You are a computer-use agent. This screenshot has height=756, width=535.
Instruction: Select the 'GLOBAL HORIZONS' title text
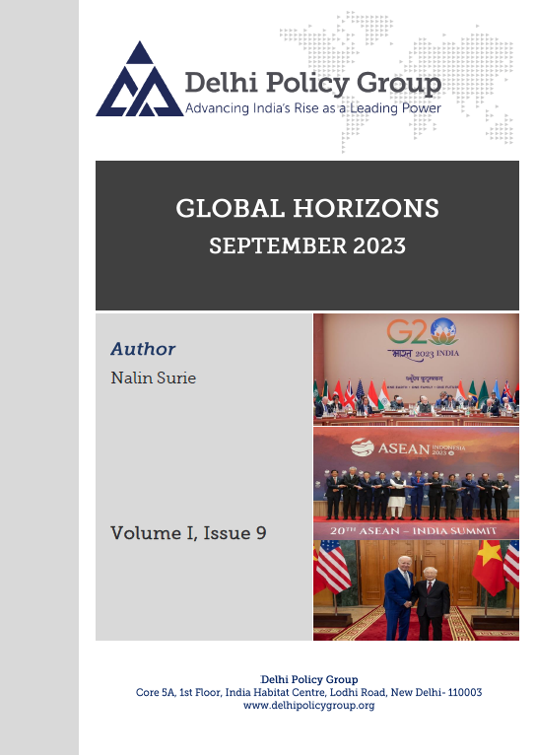(x=307, y=208)
